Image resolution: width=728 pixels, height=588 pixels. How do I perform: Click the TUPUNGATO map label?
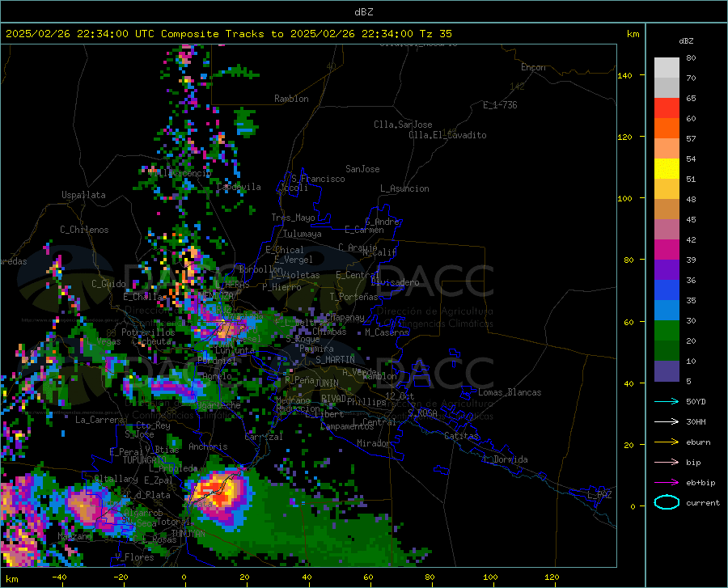point(145,460)
